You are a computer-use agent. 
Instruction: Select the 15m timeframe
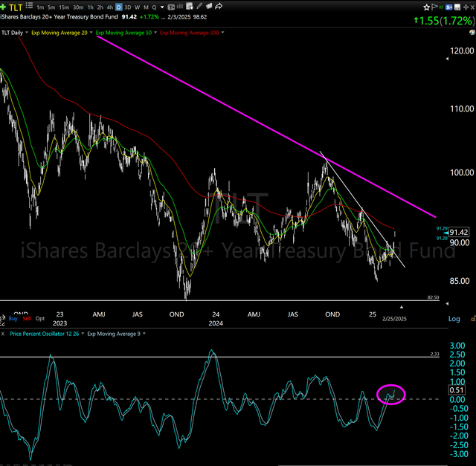tap(64, 7)
